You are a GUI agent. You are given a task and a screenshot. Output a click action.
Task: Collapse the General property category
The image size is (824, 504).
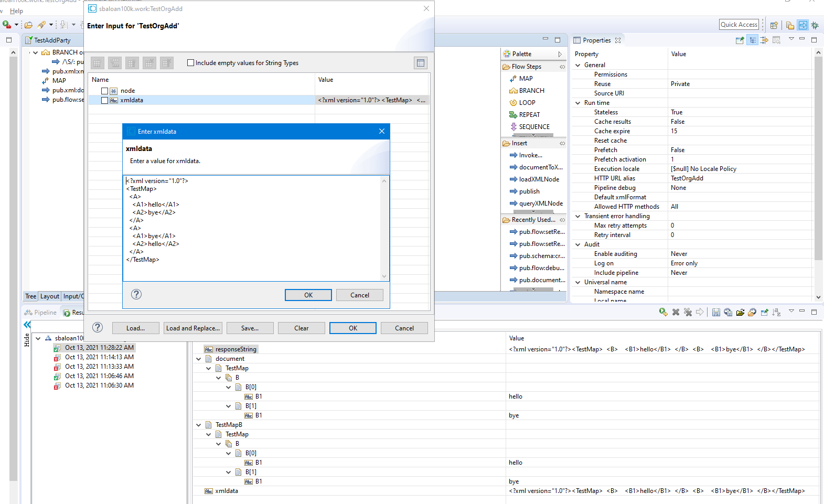pyautogui.click(x=578, y=65)
